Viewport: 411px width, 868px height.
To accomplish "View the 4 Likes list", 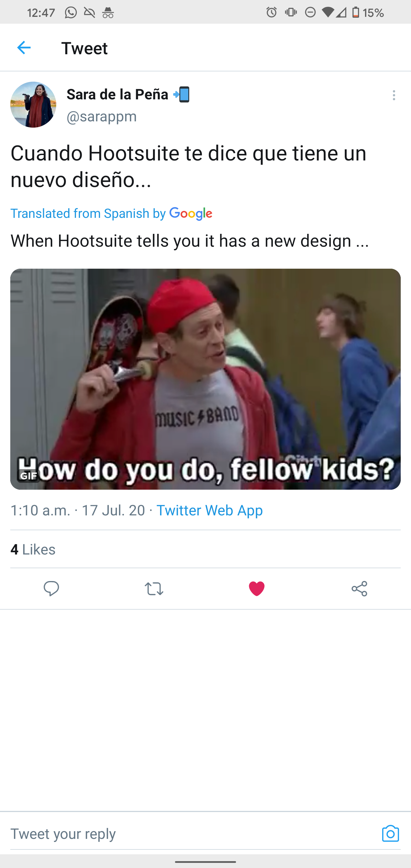I will pyautogui.click(x=33, y=549).
